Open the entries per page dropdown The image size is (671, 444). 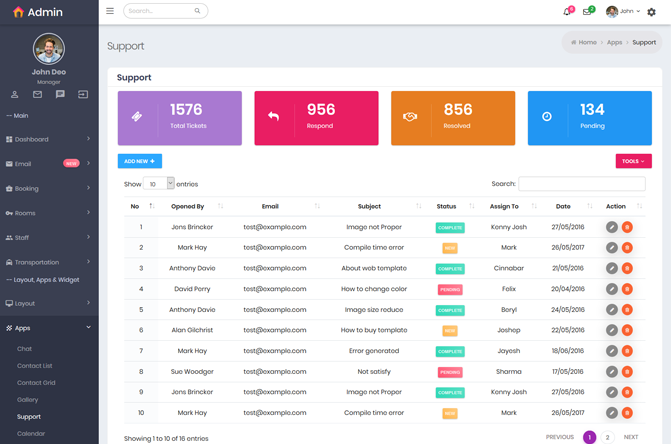[159, 184]
